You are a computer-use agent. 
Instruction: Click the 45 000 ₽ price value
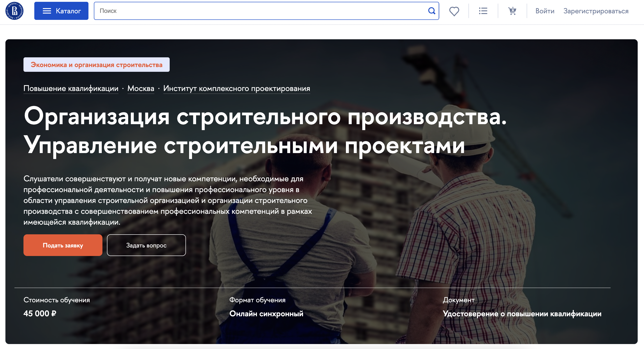[40, 314]
